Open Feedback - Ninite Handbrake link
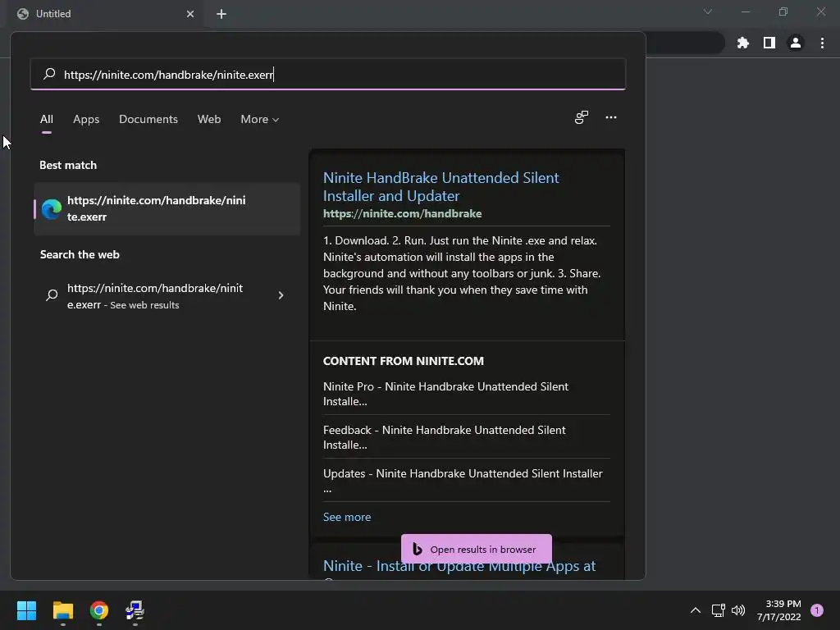Image resolution: width=840 pixels, height=630 pixels. pos(444,437)
